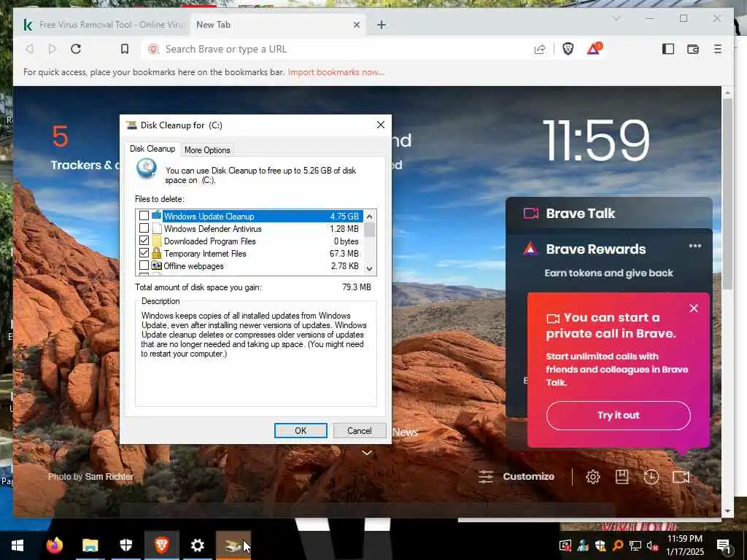This screenshot has width=747, height=560.
Task: Open the Windows Start menu
Action: pos(18,545)
